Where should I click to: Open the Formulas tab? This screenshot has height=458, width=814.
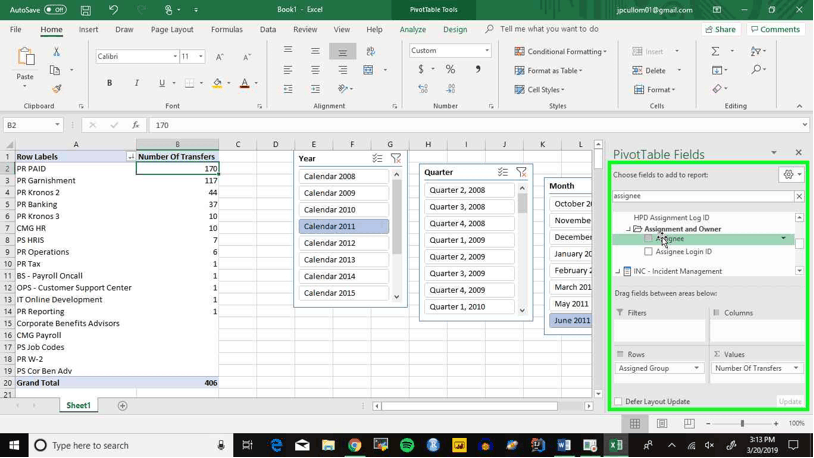click(x=227, y=30)
